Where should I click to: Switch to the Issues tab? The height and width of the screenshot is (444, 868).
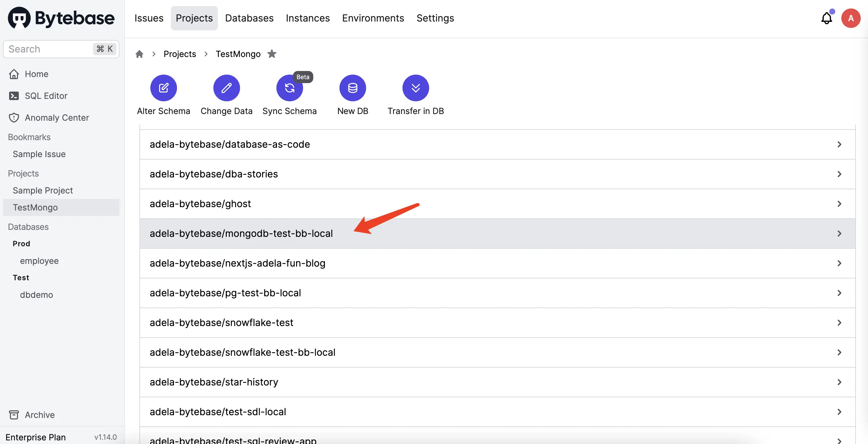[149, 18]
